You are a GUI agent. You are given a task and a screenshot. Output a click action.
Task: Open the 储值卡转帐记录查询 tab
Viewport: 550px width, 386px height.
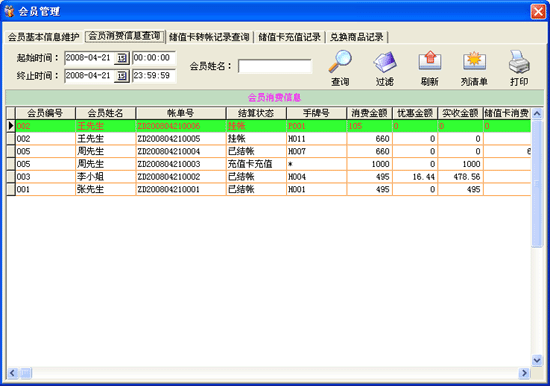pyautogui.click(x=209, y=37)
